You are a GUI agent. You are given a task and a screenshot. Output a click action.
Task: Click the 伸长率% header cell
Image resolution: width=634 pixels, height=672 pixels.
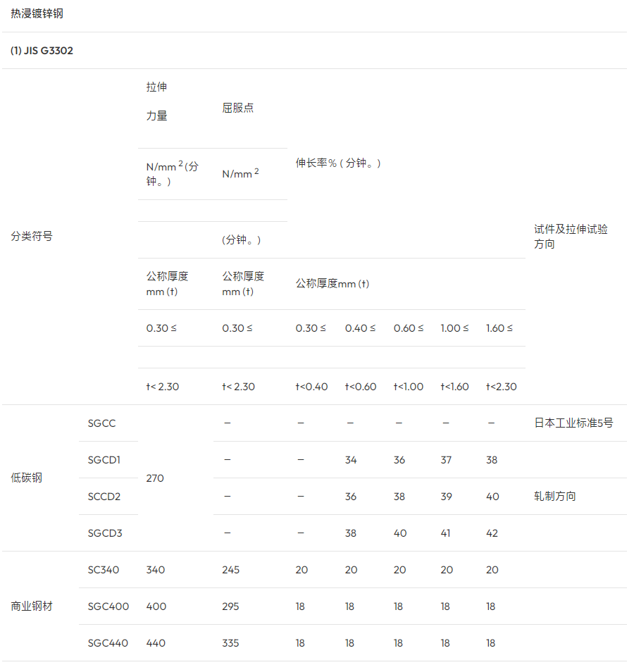tap(338, 163)
